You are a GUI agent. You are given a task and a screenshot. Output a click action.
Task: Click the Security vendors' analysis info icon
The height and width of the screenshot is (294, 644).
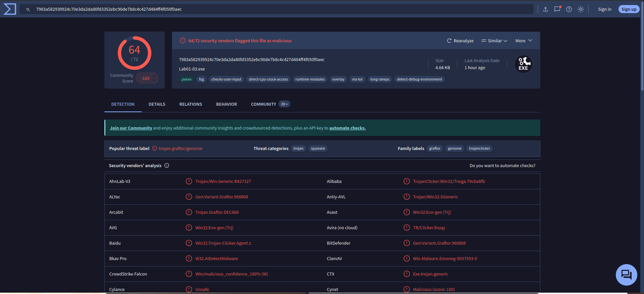(167, 165)
